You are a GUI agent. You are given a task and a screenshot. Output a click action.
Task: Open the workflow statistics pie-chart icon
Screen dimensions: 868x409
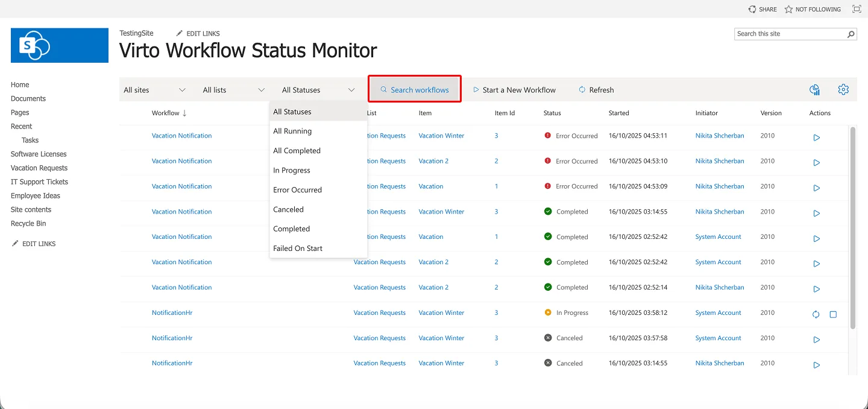(814, 89)
